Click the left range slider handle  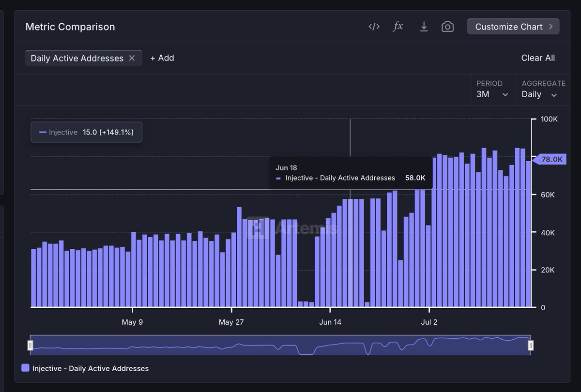click(30, 345)
